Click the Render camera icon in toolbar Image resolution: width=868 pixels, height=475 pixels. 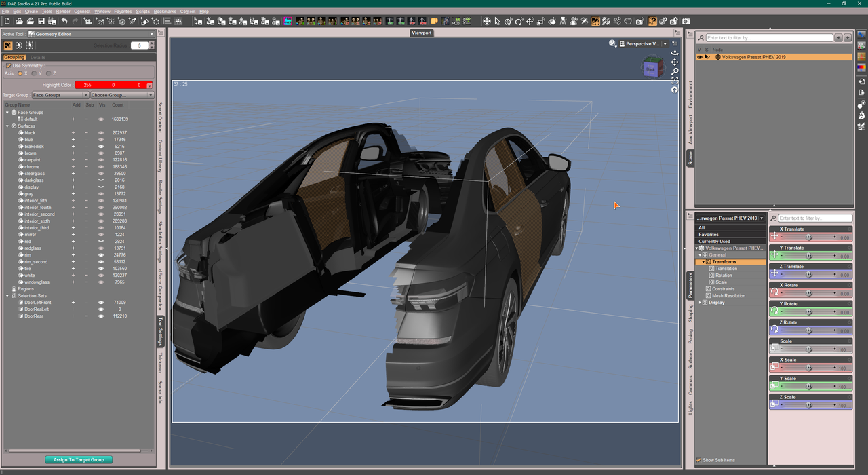point(686,22)
